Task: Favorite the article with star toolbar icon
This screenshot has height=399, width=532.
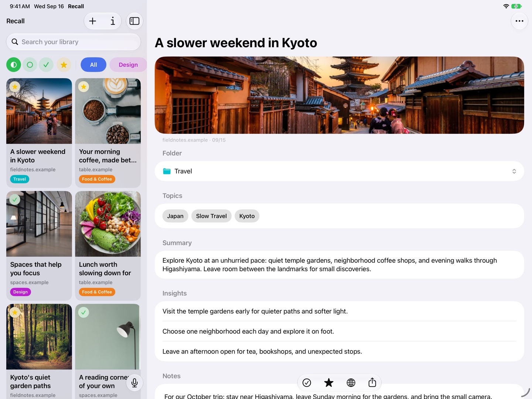Action: pos(328,383)
